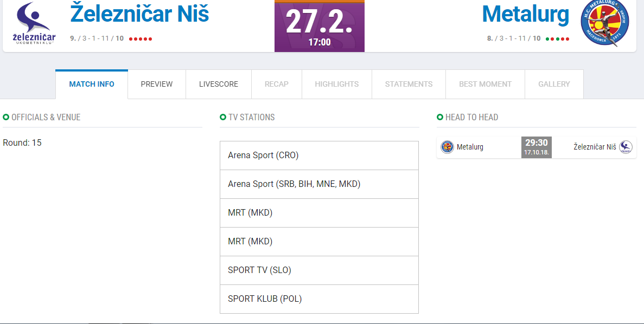Open the Gallery tab
The height and width of the screenshot is (324, 644).
click(554, 84)
